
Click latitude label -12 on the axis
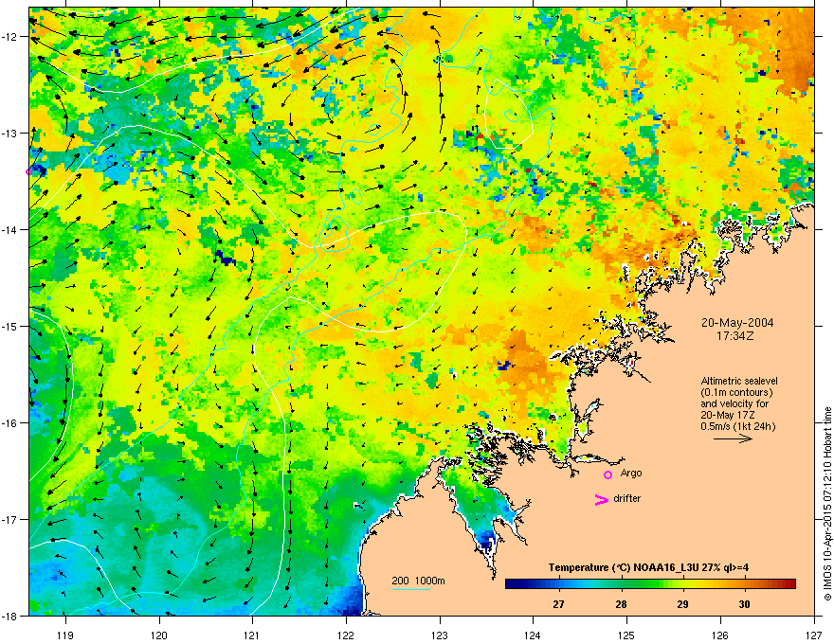(x=9, y=37)
